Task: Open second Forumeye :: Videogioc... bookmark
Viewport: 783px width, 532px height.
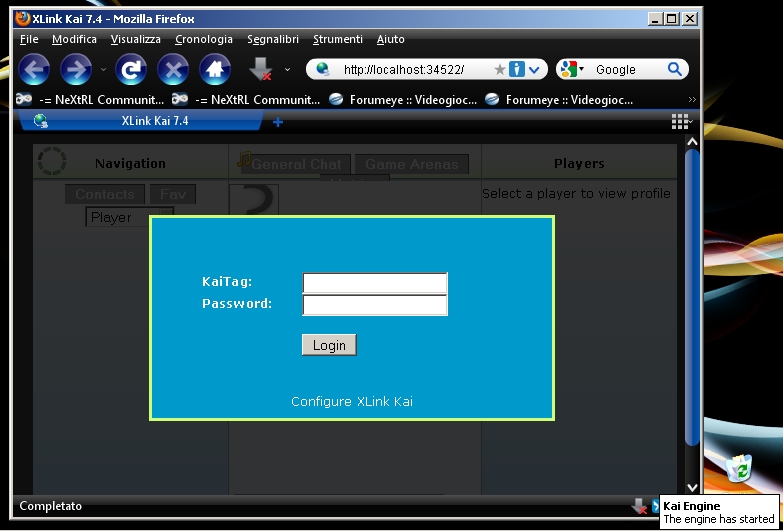Action: [559, 99]
